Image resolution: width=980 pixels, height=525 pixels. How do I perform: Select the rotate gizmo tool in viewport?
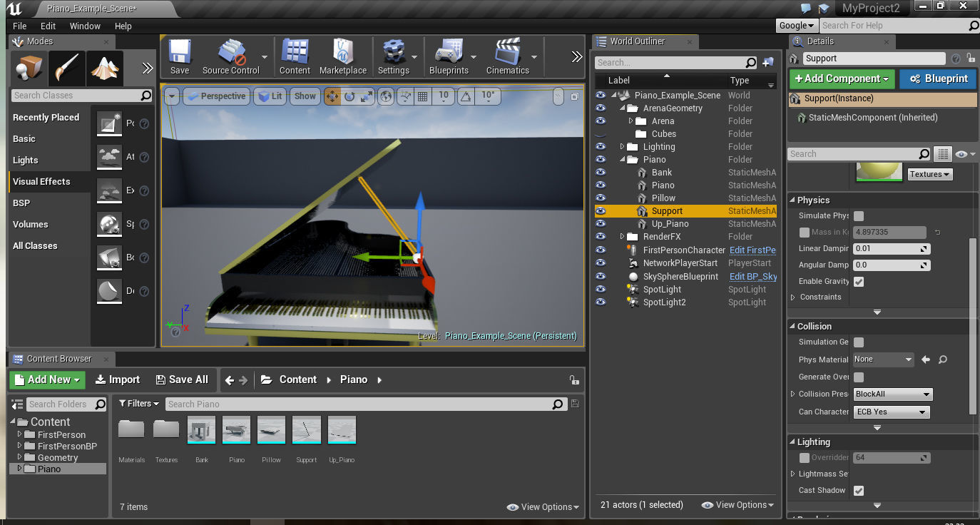[349, 96]
